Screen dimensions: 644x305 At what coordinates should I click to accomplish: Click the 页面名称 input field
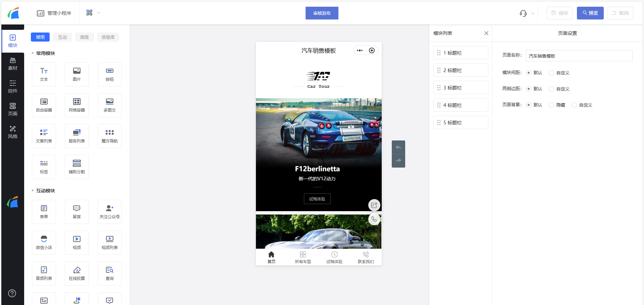(579, 56)
